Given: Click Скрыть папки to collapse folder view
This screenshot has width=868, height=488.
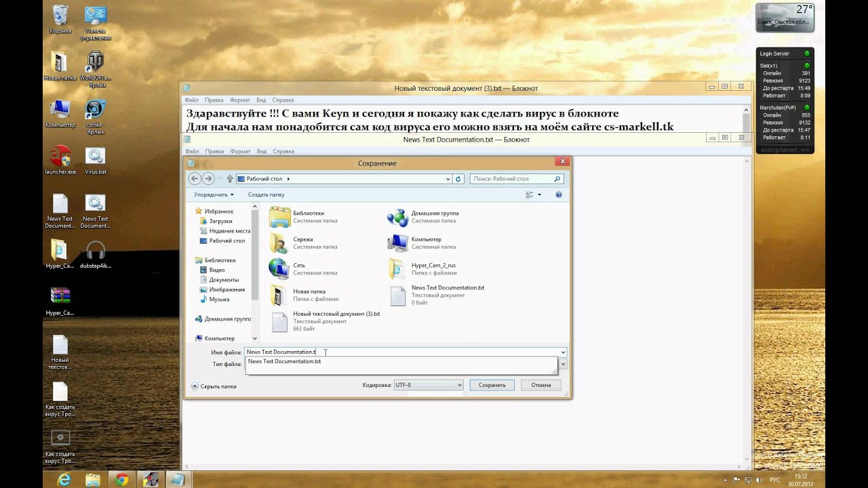Looking at the screenshot, I should click(x=214, y=386).
